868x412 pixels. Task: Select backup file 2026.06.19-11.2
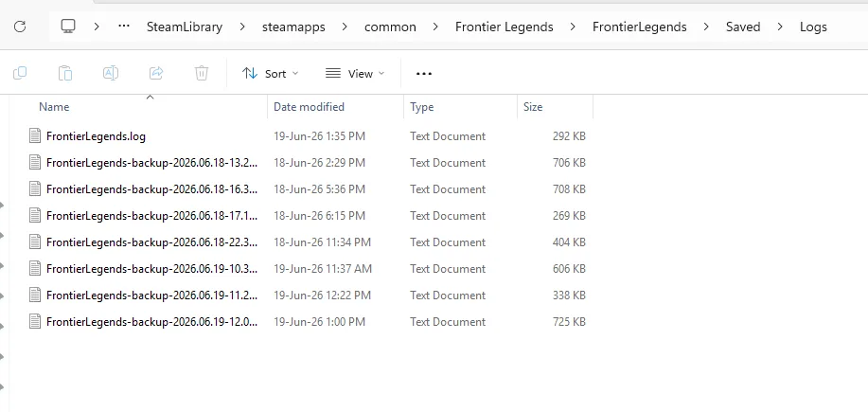(151, 296)
